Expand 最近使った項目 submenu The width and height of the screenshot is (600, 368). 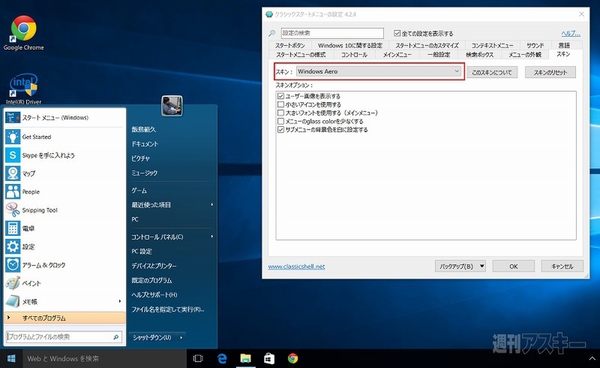point(212,205)
